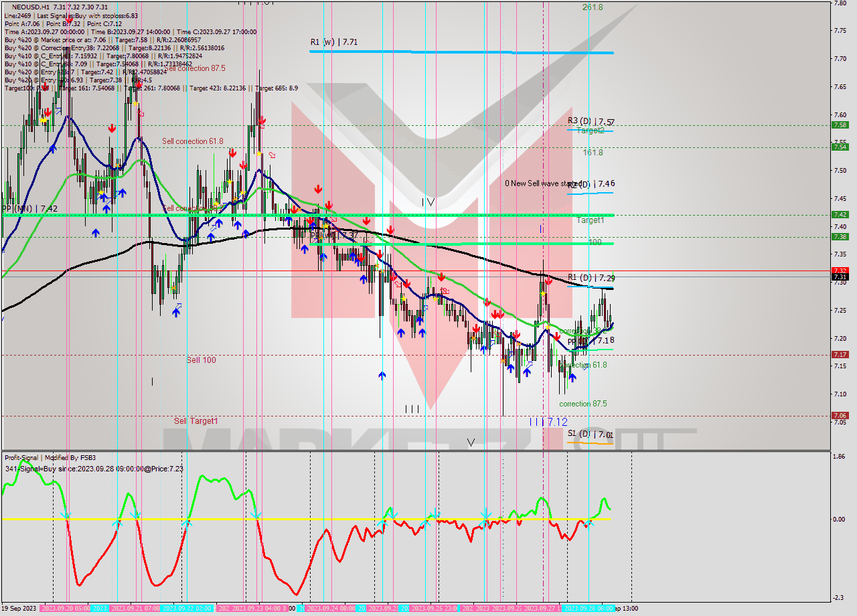Click the R1 (D) | 7.29 label

tap(591, 277)
